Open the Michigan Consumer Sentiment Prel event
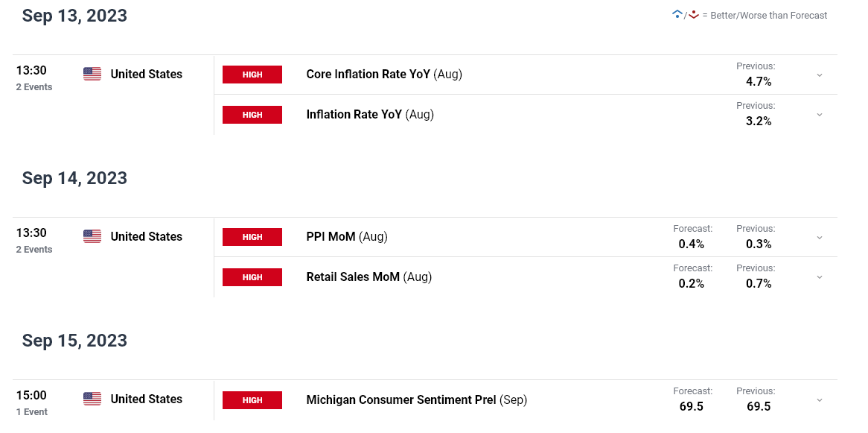Screen dimensions: 868x433 click(x=417, y=399)
